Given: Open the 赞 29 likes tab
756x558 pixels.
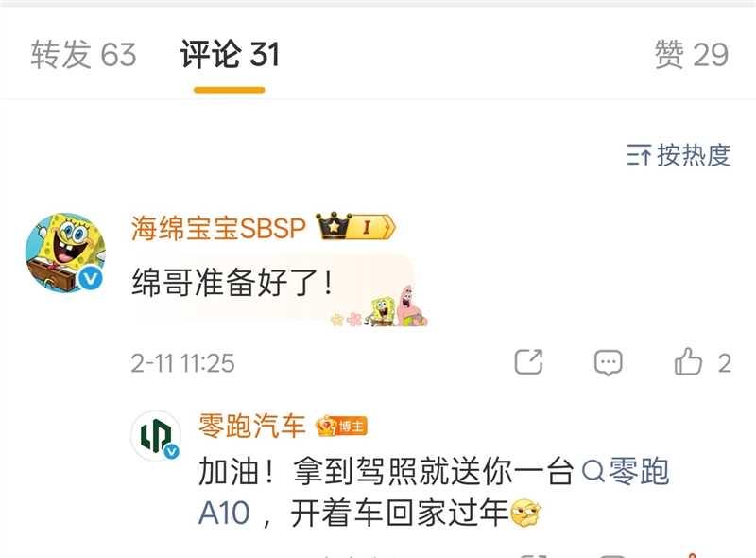Looking at the screenshot, I should [x=692, y=54].
